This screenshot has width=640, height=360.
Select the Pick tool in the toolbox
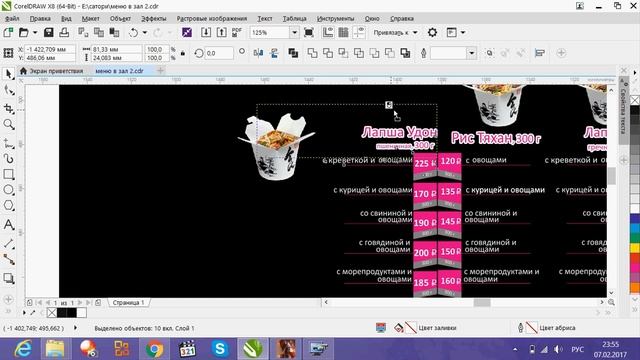tap(9, 74)
